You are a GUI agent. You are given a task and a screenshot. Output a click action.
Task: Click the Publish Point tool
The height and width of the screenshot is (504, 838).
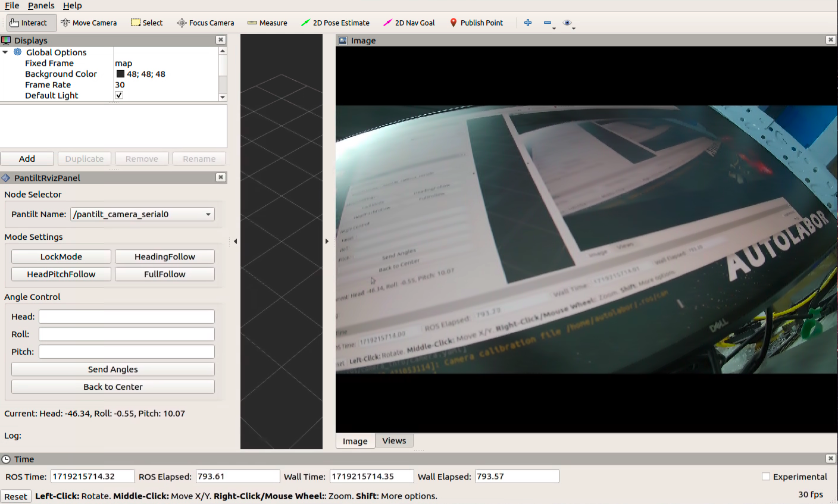476,23
